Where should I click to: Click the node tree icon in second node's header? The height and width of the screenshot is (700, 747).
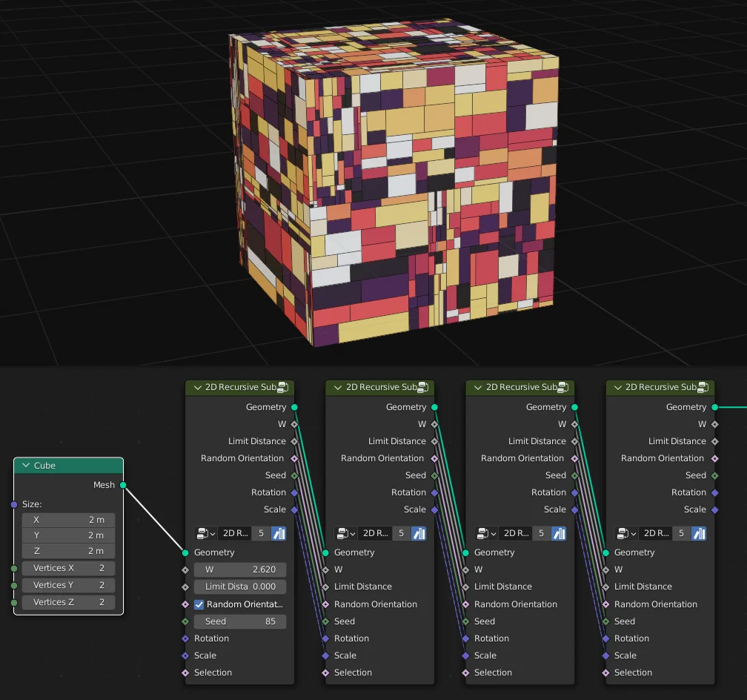tap(422, 386)
